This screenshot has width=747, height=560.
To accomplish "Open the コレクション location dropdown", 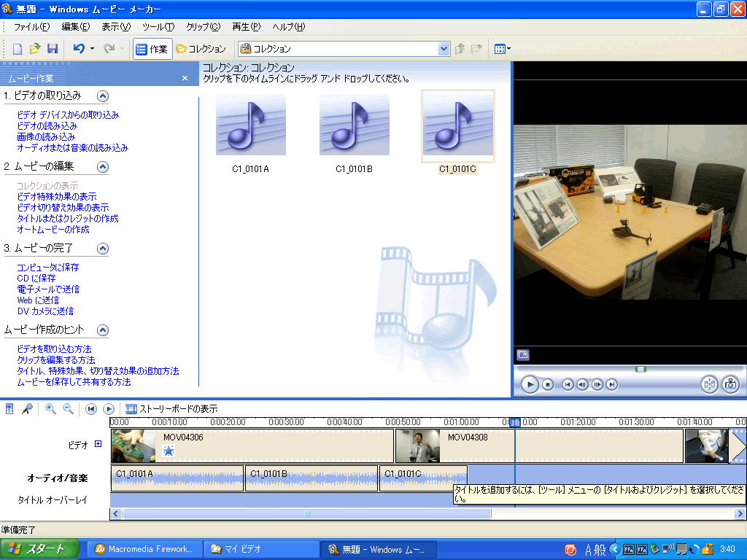I will pos(444,49).
